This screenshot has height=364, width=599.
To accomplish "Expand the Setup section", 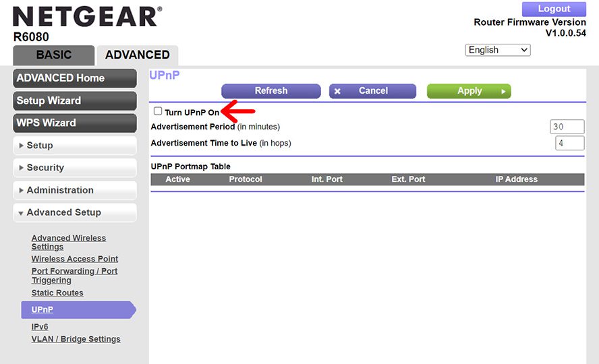I will click(x=74, y=146).
